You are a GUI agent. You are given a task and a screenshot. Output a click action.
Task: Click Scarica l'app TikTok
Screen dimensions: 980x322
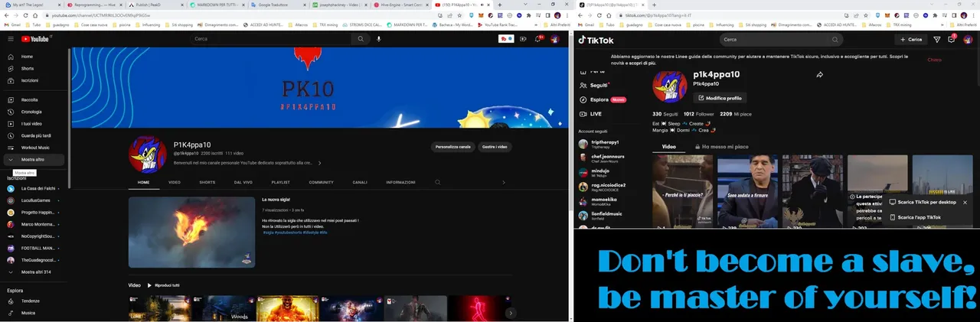click(x=915, y=217)
